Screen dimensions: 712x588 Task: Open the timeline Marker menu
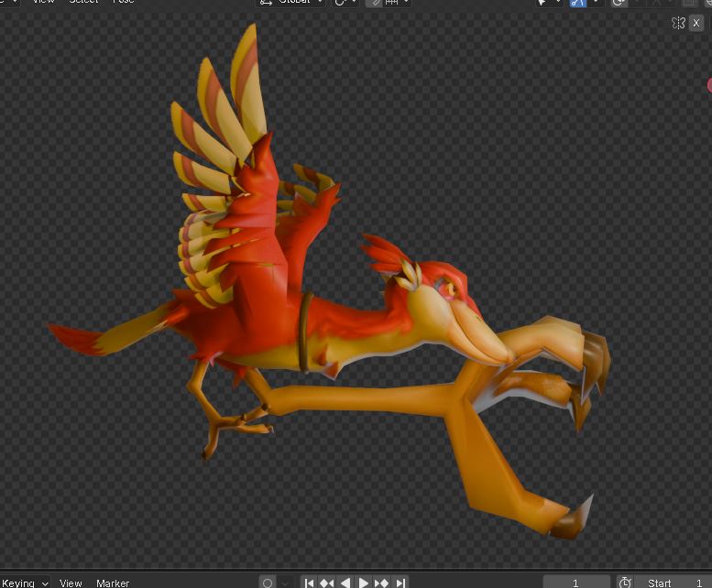click(113, 583)
